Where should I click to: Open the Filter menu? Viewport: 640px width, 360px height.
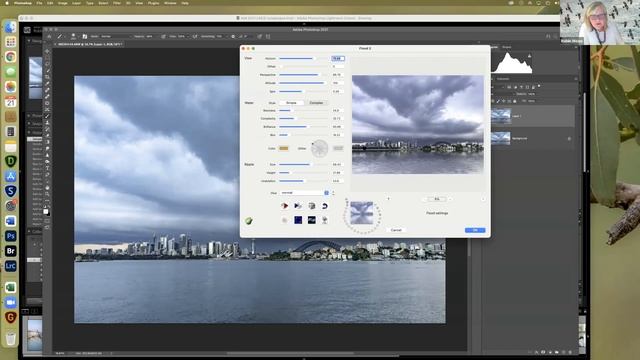pyautogui.click(x=117, y=3)
